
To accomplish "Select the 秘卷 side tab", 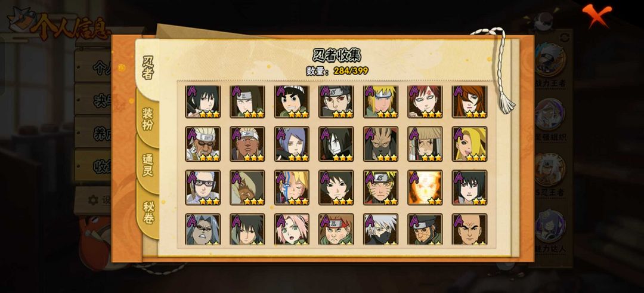I will tap(148, 212).
